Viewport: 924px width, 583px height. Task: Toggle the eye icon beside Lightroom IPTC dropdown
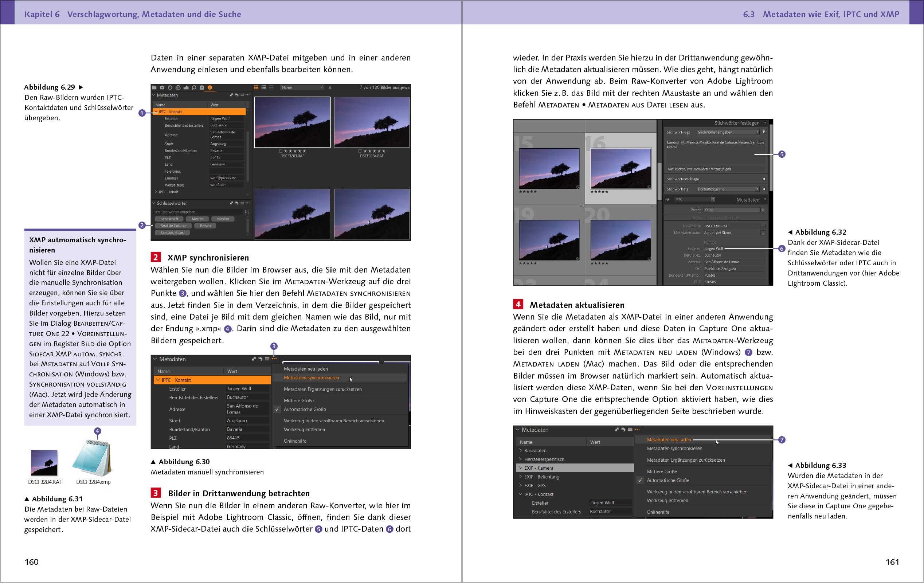pos(667,200)
